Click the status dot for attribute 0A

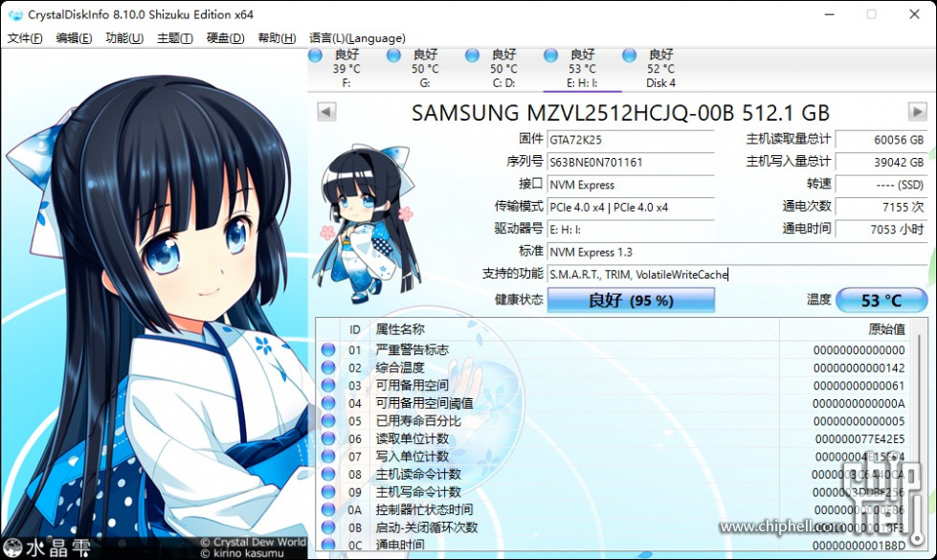[x=328, y=509]
